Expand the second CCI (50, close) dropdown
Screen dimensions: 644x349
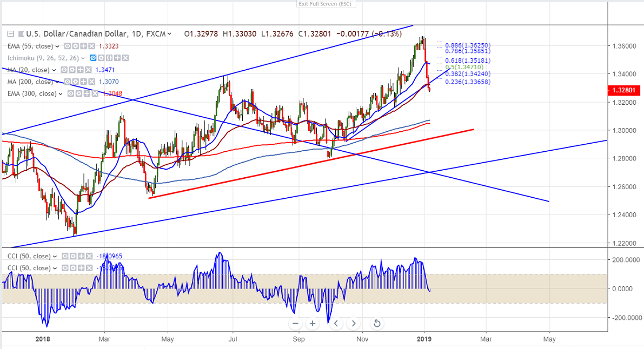[55, 269]
